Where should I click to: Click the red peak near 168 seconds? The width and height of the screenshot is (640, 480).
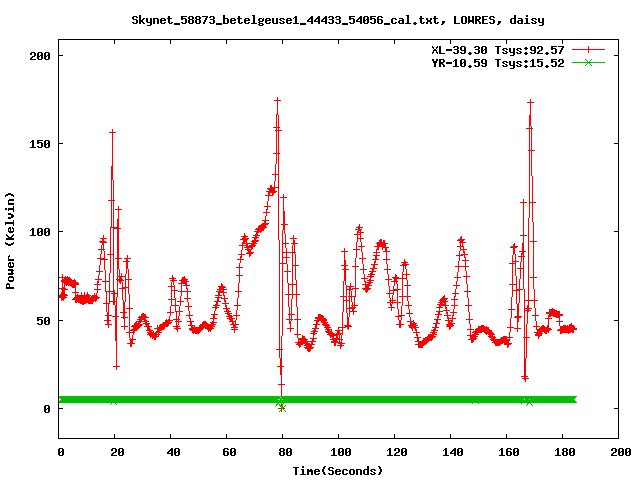(x=530, y=102)
